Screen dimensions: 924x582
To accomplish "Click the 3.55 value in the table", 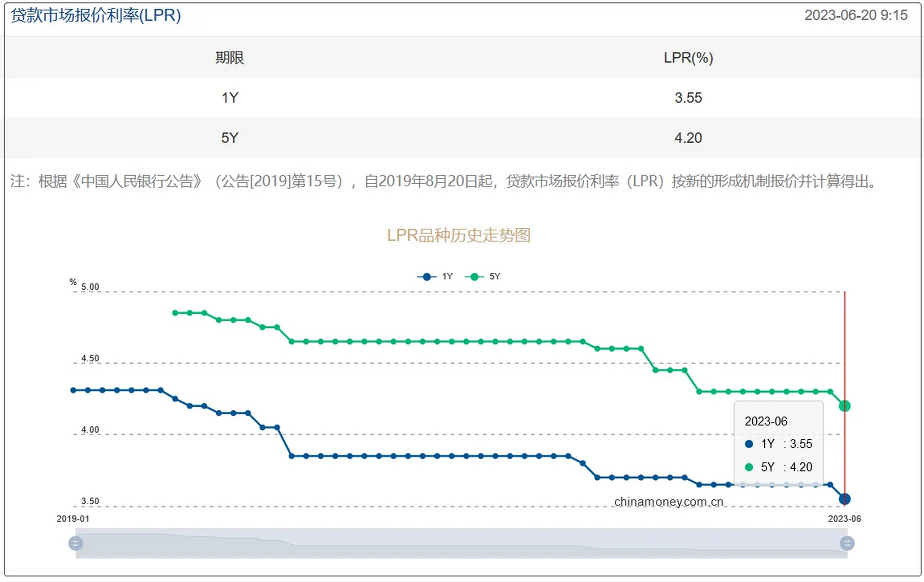I will (688, 98).
